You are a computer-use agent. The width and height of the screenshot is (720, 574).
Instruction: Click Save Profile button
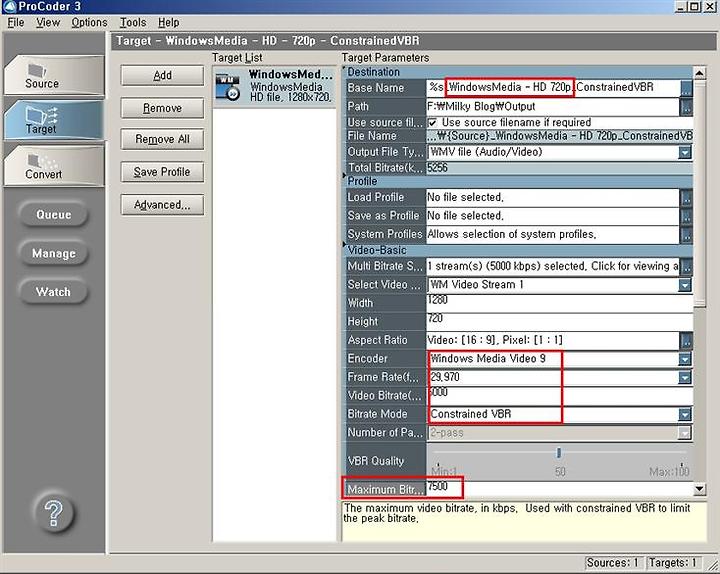(x=162, y=172)
